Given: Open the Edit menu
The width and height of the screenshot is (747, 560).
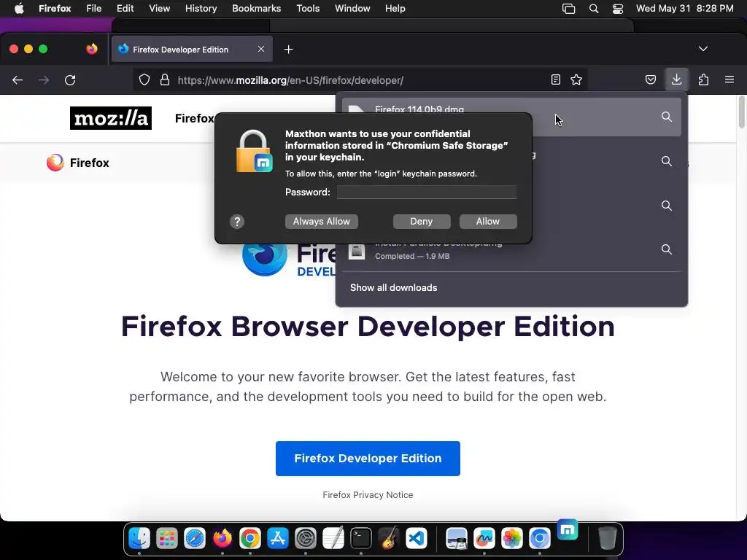Looking at the screenshot, I should [125, 9].
